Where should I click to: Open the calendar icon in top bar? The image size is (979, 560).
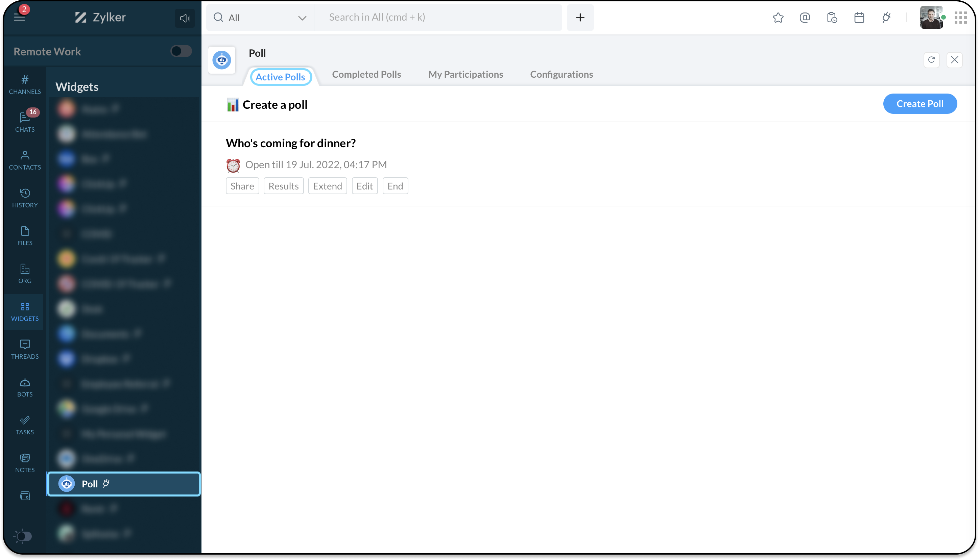tap(859, 18)
